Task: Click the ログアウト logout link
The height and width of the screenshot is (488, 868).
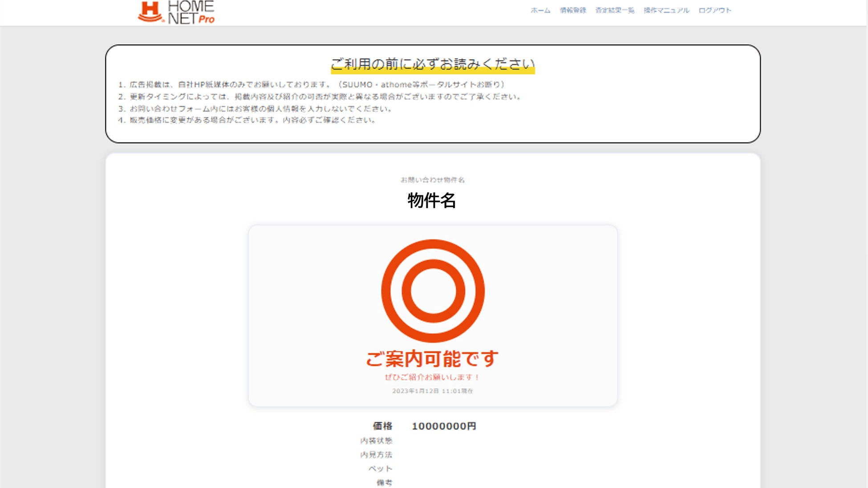Action: 715,10
